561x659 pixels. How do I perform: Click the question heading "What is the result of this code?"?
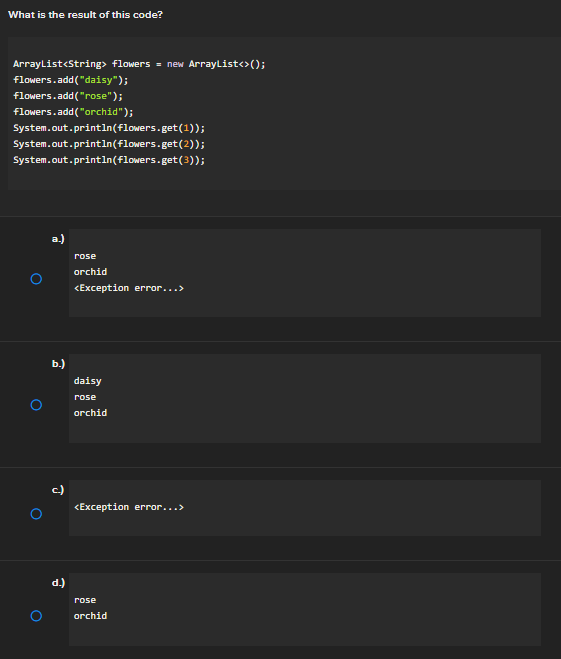pyautogui.click(x=85, y=15)
